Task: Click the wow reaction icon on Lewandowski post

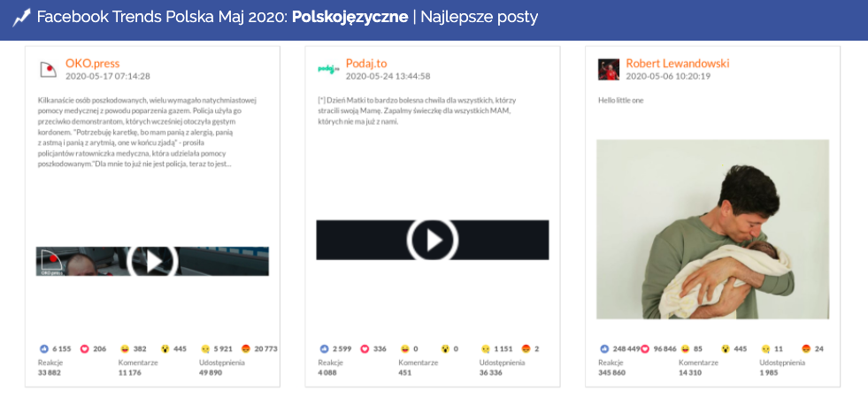Action: point(725,348)
